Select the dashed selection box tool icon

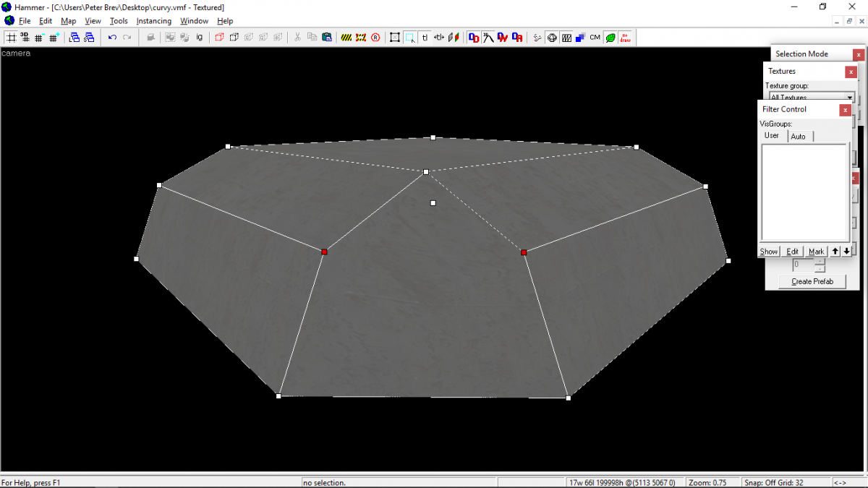pos(409,37)
